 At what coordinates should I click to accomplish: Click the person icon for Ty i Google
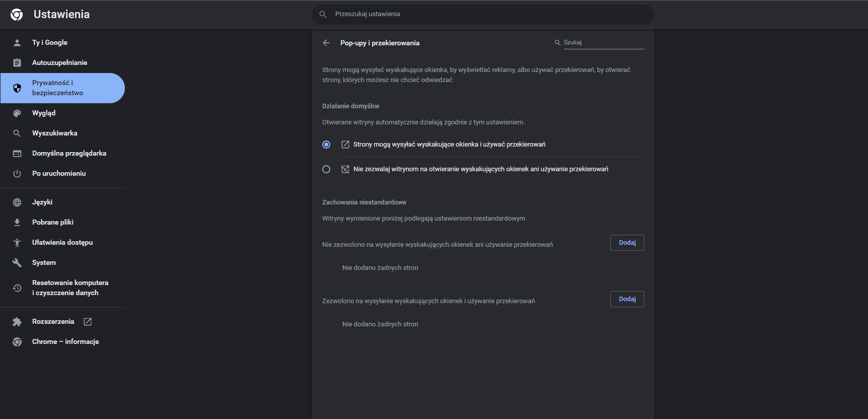pyautogui.click(x=17, y=43)
